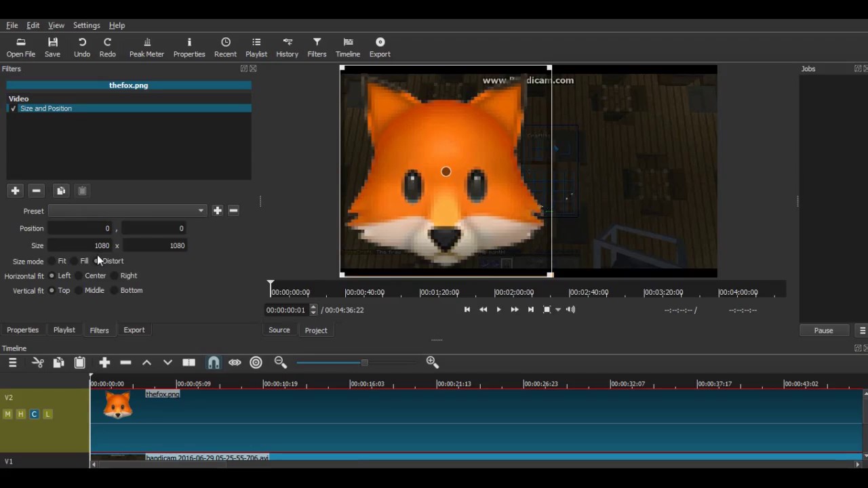868x488 pixels.
Task: Open the Export panel from the toolbar
Action: [380, 47]
